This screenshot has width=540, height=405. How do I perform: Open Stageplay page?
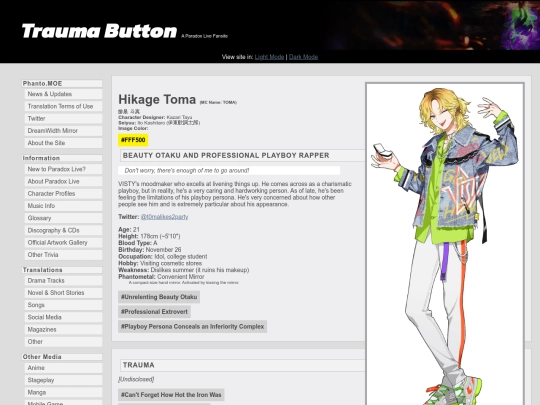coord(63,380)
